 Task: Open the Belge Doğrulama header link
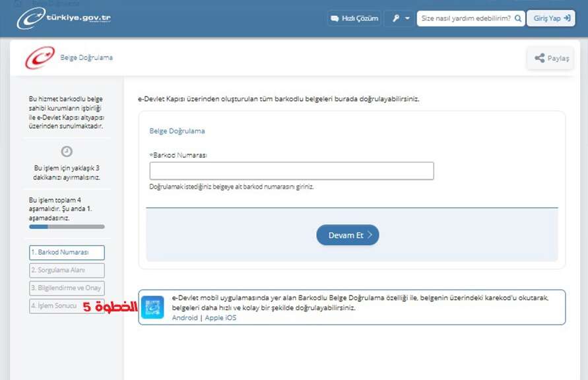point(86,57)
